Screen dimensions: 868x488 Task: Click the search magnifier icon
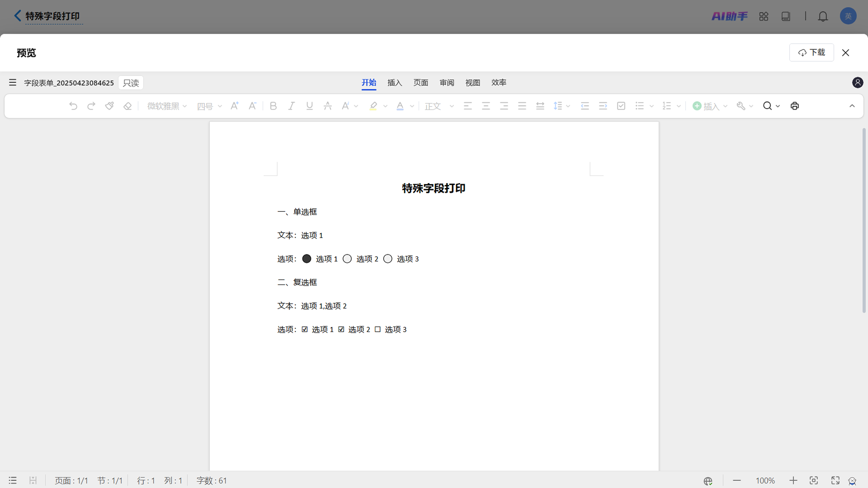click(x=767, y=106)
